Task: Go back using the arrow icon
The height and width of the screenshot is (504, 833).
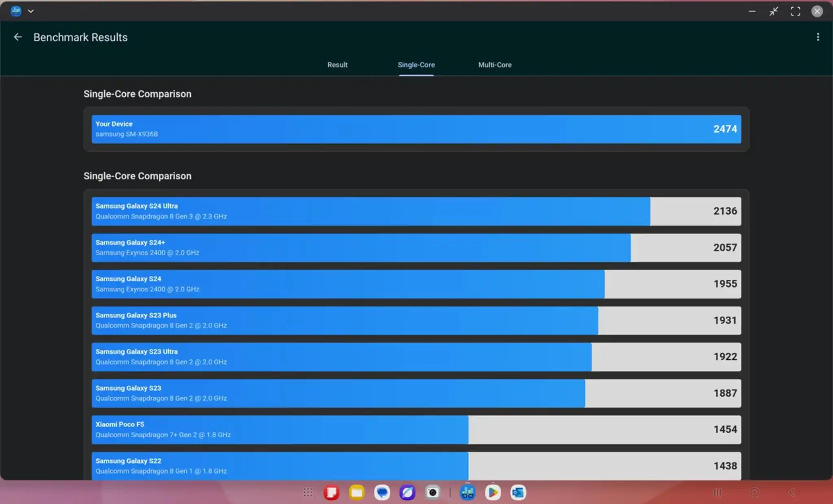Action: [x=17, y=37]
